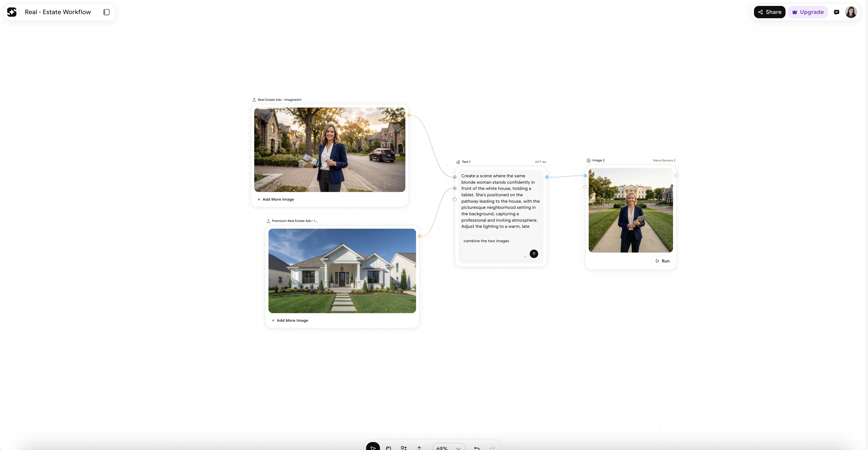Select the white house image thumbnail
868x450 pixels.
(x=342, y=271)
